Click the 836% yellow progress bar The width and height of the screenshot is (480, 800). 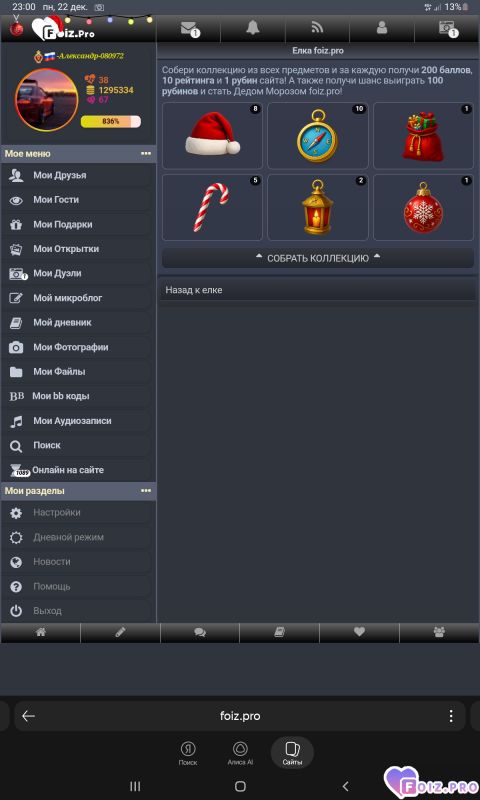(111, 121)
